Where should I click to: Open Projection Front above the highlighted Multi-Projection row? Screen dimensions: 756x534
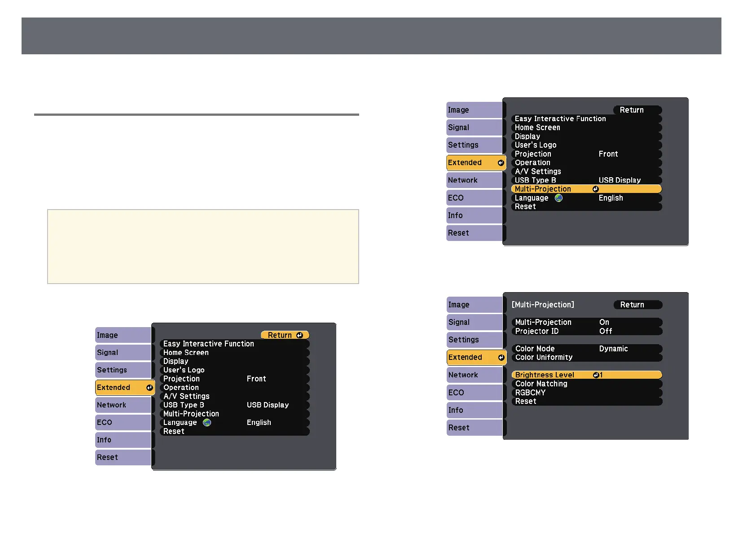(586, 154)
